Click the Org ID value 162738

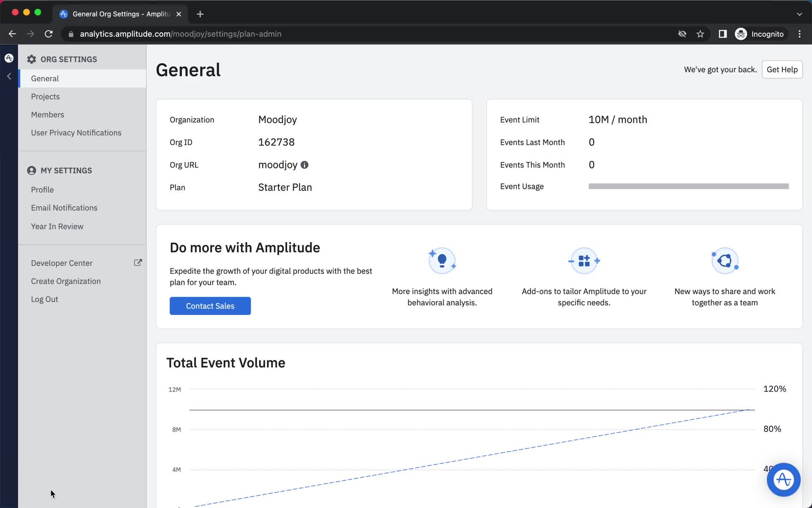(277, 142)
